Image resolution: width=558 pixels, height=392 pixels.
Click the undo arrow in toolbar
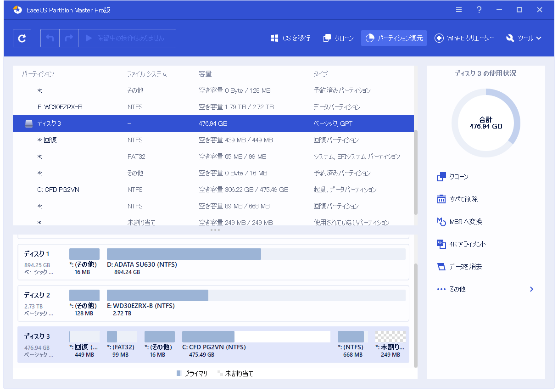(50, 38)
